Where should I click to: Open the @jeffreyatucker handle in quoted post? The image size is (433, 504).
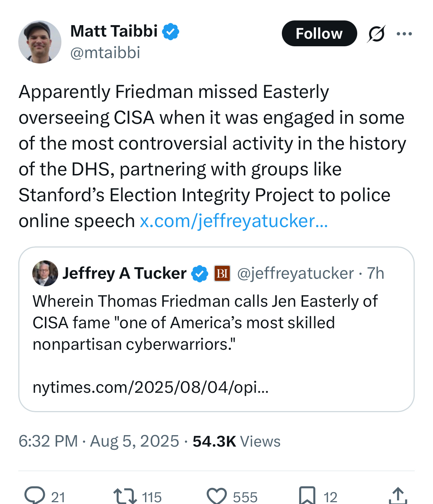coord(295,273)
